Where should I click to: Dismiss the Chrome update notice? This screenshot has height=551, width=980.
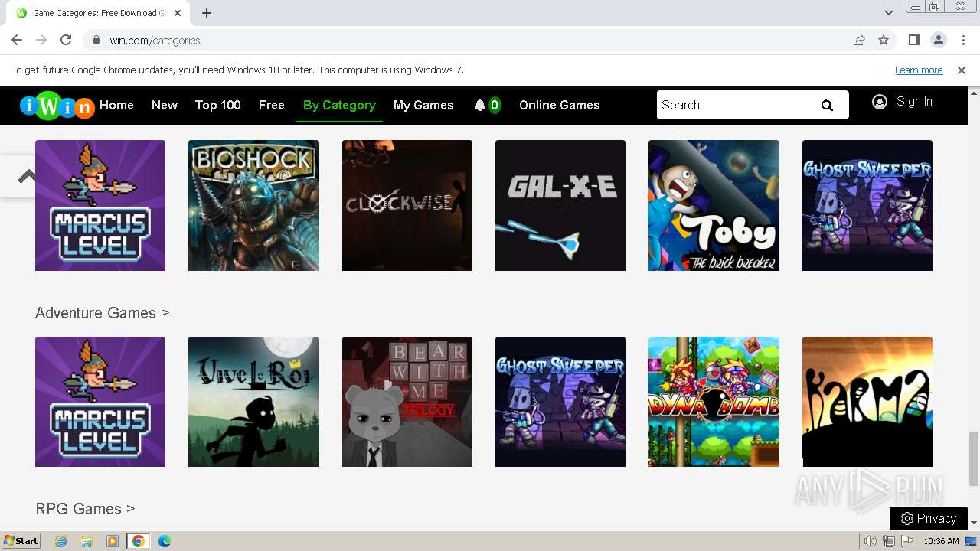[x=962, y=70]
